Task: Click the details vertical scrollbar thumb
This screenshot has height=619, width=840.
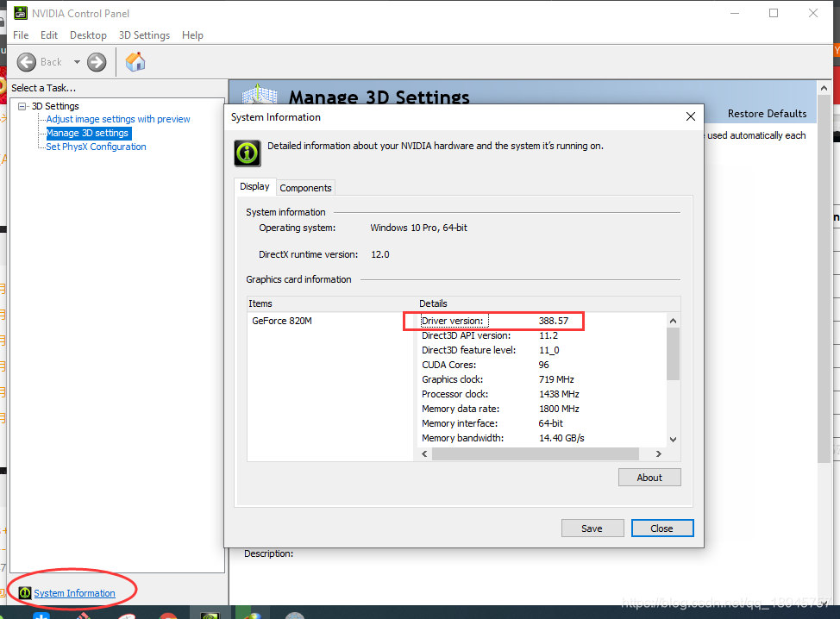Action: coord(673,353)
